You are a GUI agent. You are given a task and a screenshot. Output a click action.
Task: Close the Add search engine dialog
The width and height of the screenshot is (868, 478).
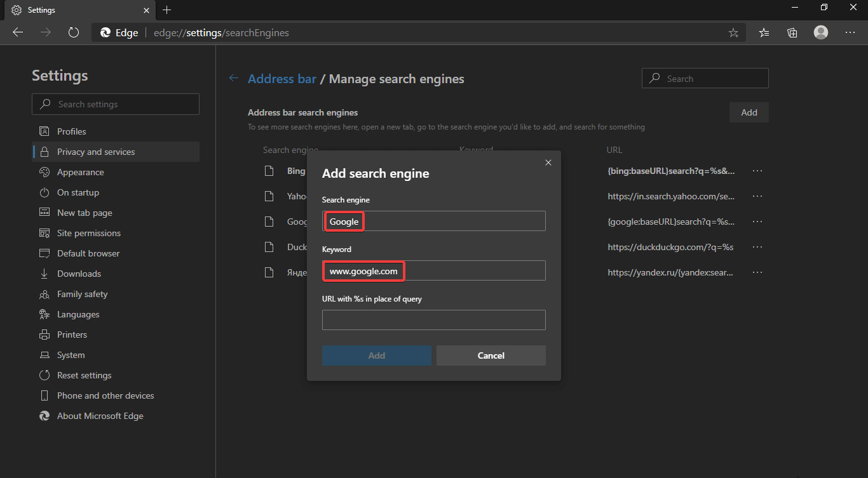(x=548, y=162)
